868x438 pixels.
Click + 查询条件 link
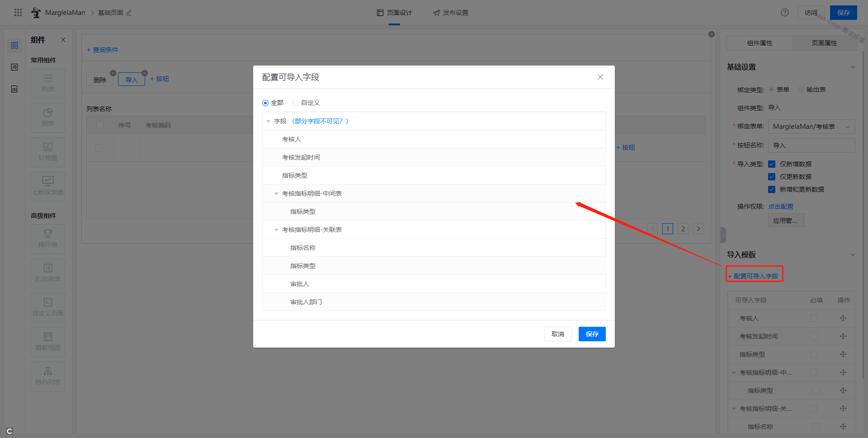[103, 50]
